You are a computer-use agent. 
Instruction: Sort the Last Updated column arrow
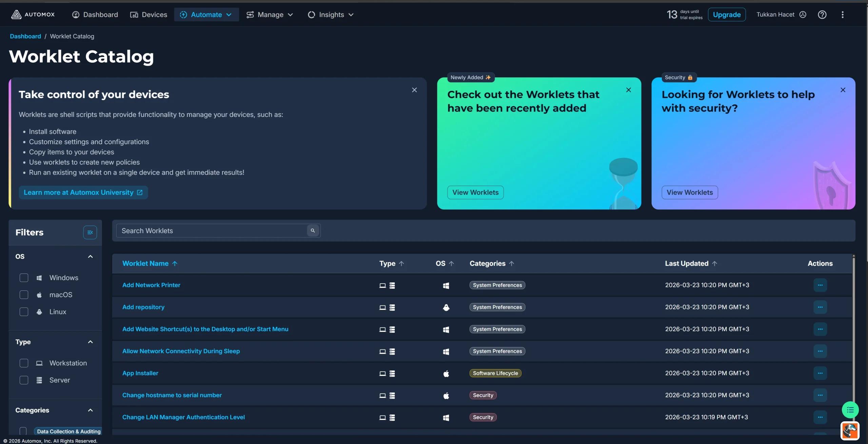pyautogui.click(x=714, y=263)
